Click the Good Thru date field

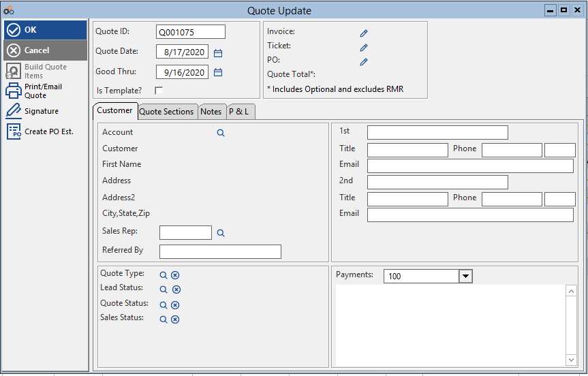coord(182,72)
